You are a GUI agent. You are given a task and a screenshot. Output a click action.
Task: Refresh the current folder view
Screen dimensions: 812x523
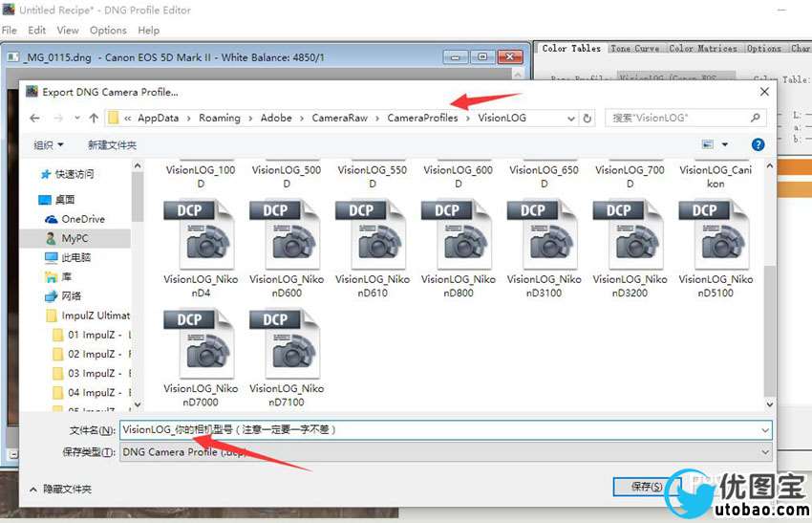(588, 119)
